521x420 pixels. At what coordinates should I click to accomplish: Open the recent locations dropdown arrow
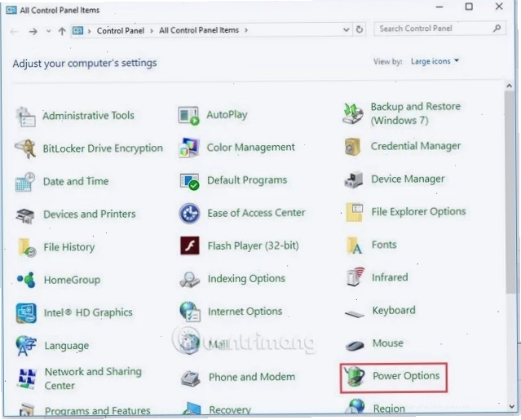click(48, 31)
